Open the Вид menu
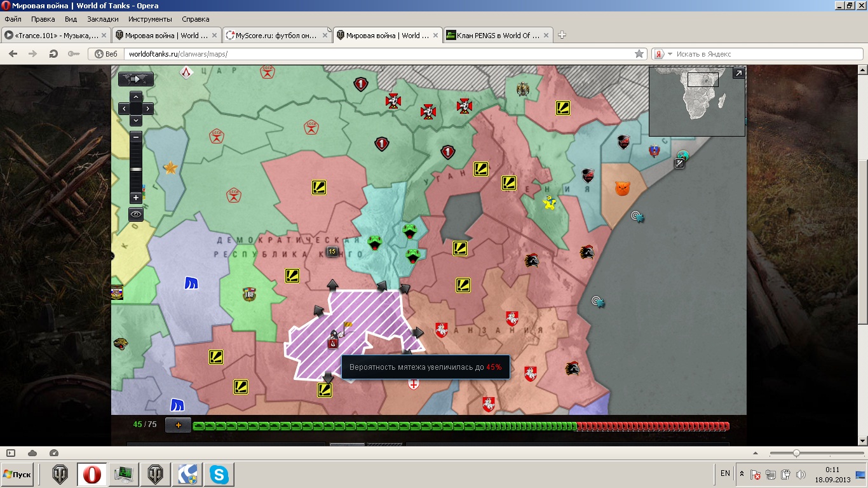Viewport: 868px width, 488px height. (71, 19)
